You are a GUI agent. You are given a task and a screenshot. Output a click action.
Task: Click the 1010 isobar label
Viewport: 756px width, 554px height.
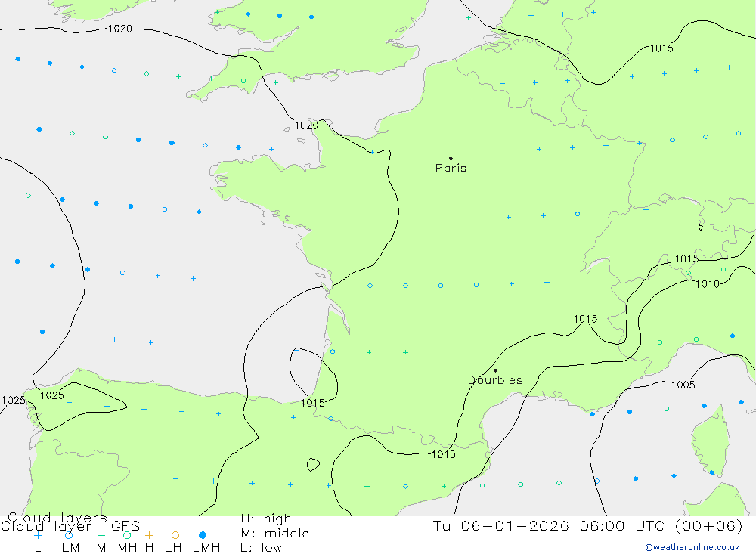click(708, 284)
